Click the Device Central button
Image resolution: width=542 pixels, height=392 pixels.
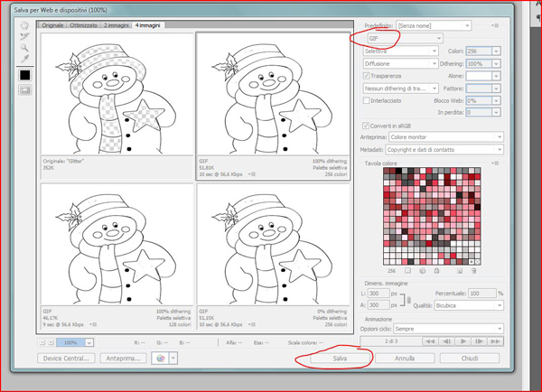point(66,359)
